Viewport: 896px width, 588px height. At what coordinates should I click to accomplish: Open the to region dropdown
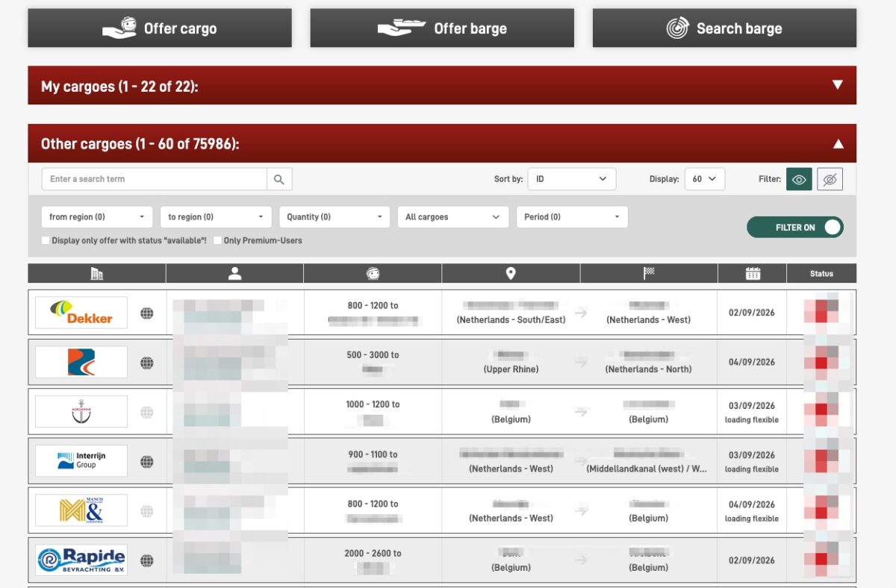[x=216, y=217]
